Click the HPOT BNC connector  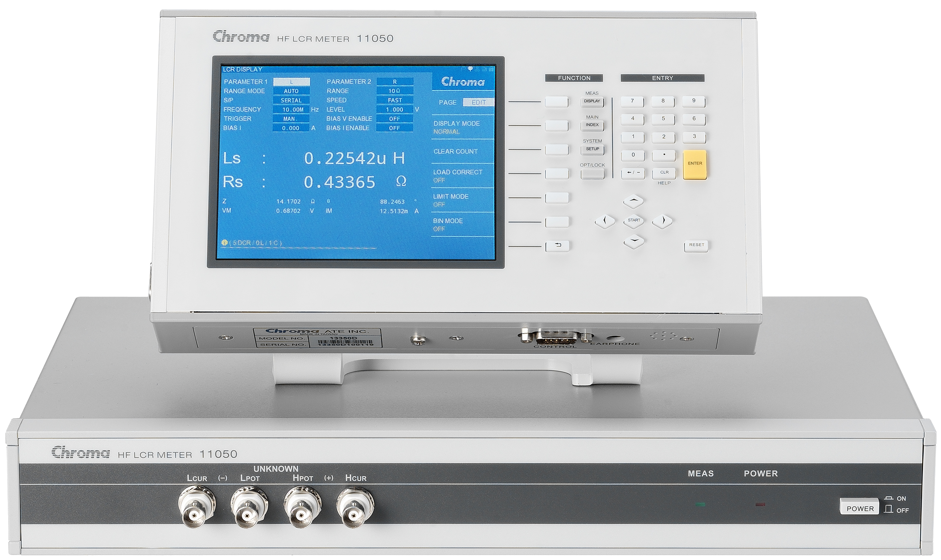pos(302,507)
